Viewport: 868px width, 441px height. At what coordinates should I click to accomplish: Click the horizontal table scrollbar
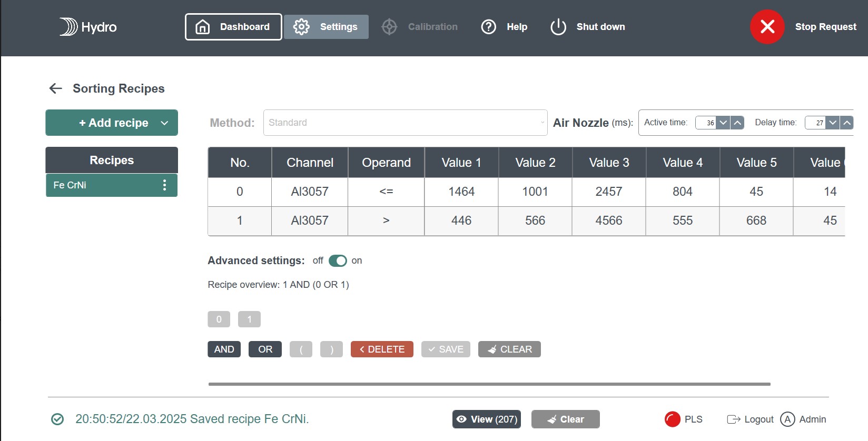489,384
